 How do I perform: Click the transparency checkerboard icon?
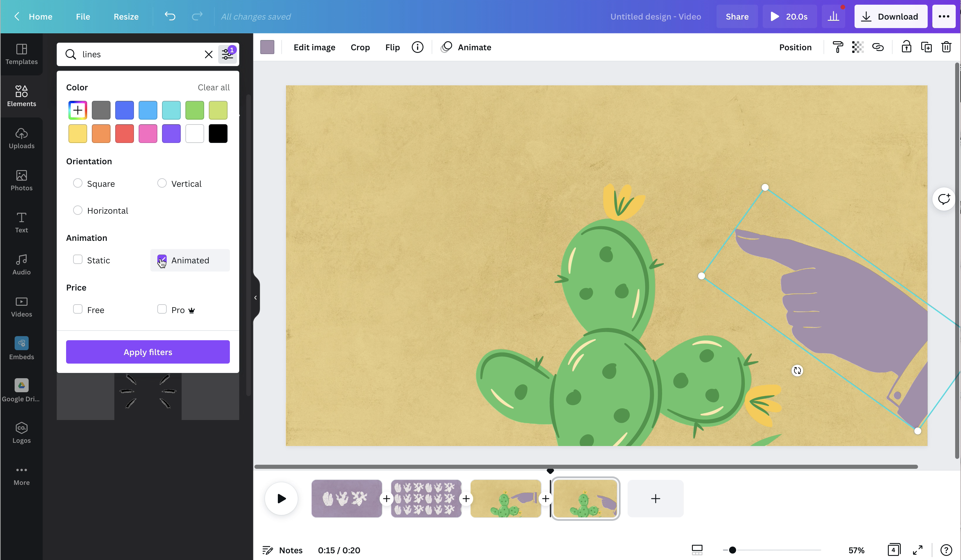[x=858, y=47]
